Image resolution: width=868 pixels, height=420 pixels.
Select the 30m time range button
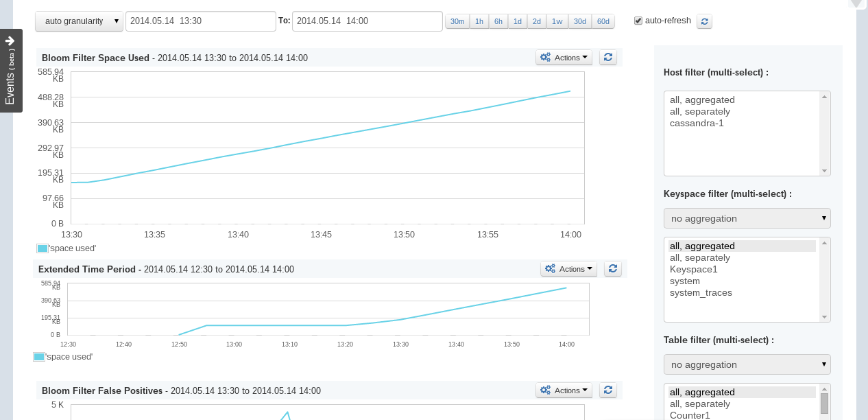pos(457,21)
